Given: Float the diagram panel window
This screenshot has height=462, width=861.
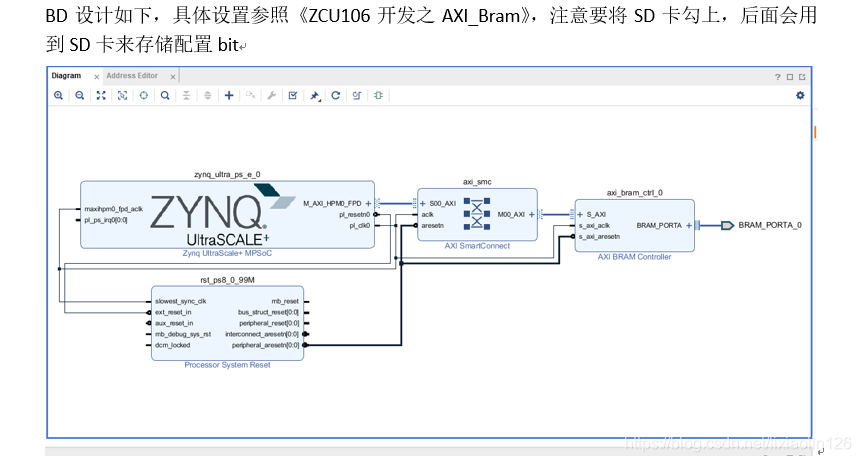Looking at the screenshot, I should [x=802, y=77].
